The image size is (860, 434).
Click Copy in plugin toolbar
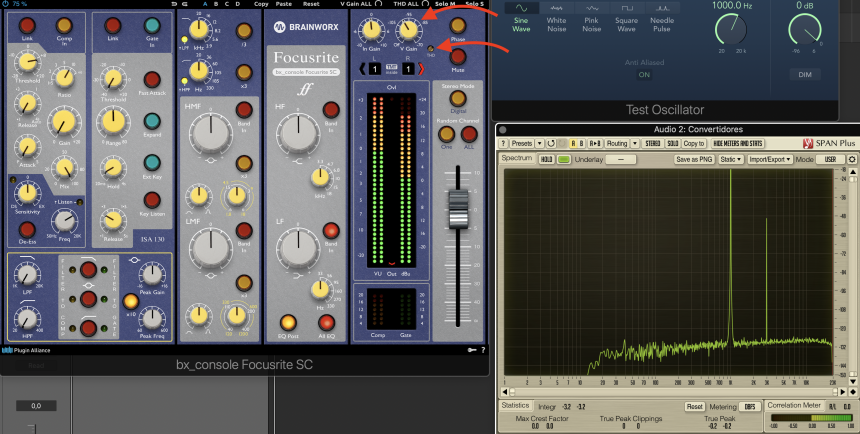pyautogui.click(x=261, y=4)
